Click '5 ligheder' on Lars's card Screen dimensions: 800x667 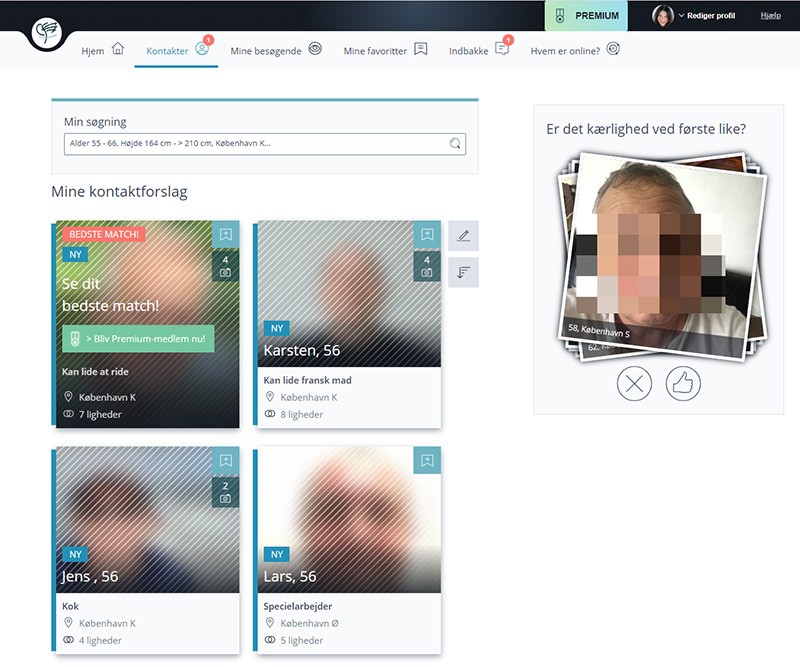pos(301,640)
